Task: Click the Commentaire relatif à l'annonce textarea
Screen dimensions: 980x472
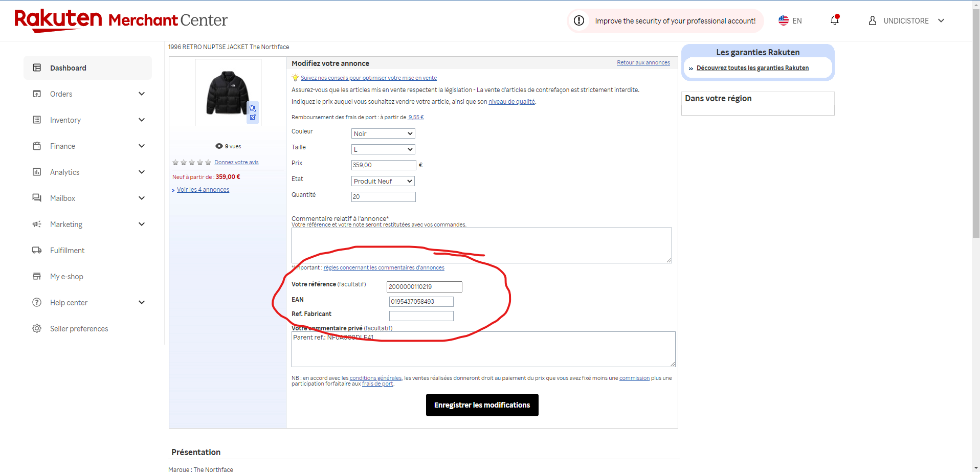Action: (482, 245)
